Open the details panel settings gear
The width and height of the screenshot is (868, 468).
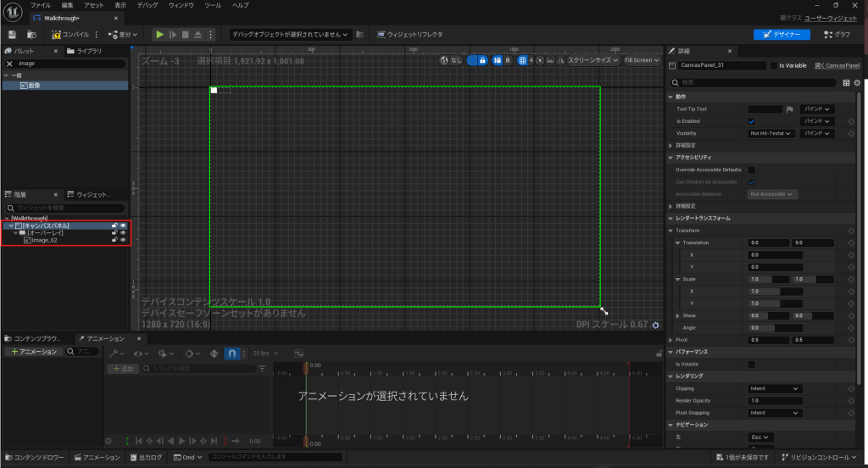pyautogui.click(x=857, y=82)
